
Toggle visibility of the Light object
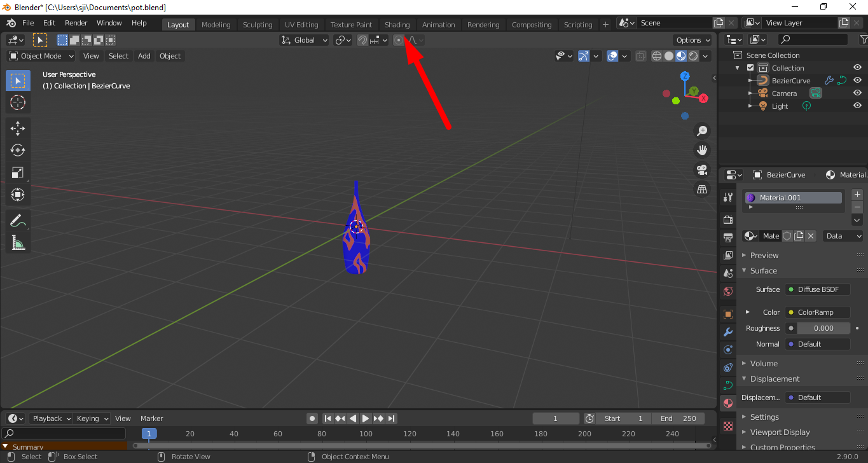coord(857,106)
